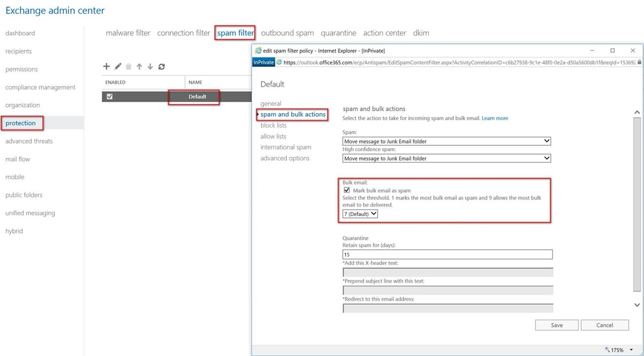The height and width of the screenshot is (356, 644).
Task: Go to outbound spam tab
Action: click(x=287, y=33)
